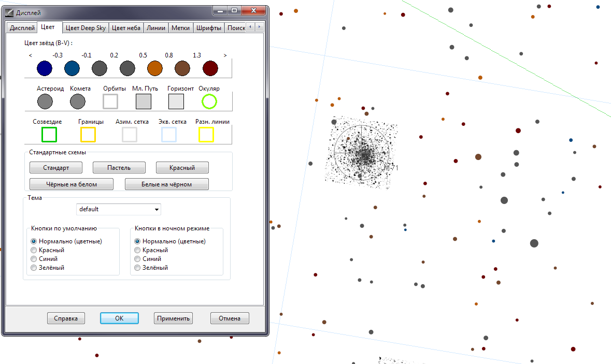Switch to the Цвет Deep Sky tab
Viewport: 611px width, 364px height.
[86, 28]
